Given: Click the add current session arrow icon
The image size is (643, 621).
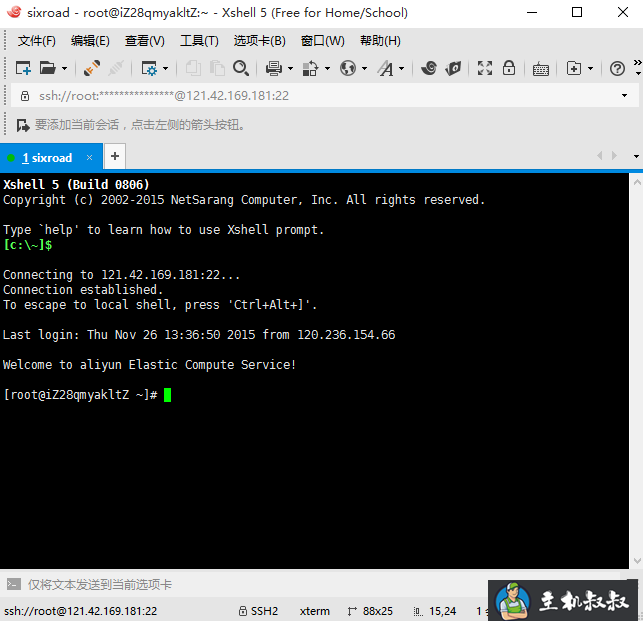Looking at the screenshot, I should click(x=23, y=125).
